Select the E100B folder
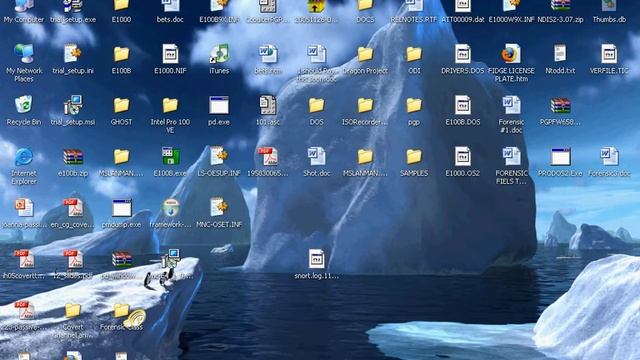Image resolution: width=640 pixels, height=360 pixels. pos(122,54)
